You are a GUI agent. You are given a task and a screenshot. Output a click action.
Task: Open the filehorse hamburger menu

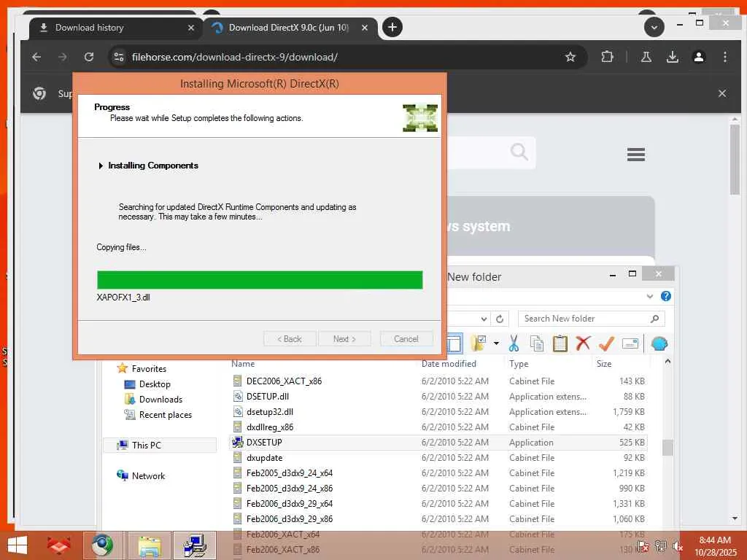click(635, 155)
